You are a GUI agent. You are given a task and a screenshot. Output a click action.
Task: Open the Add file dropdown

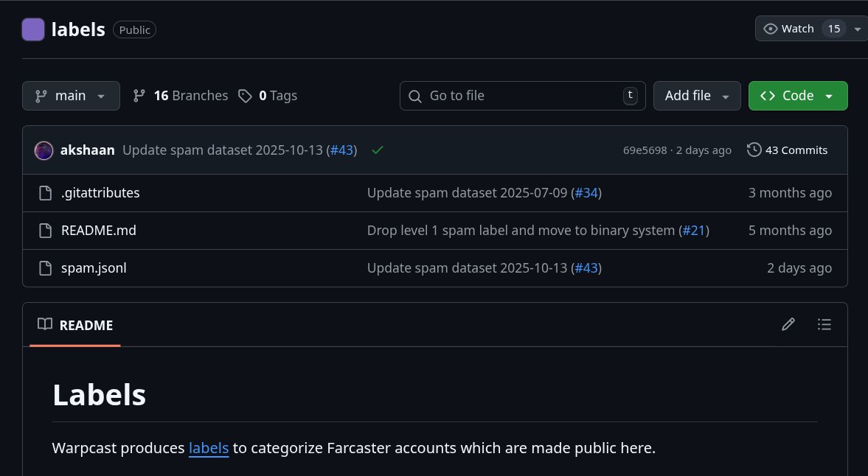click(x=697, y=96)
